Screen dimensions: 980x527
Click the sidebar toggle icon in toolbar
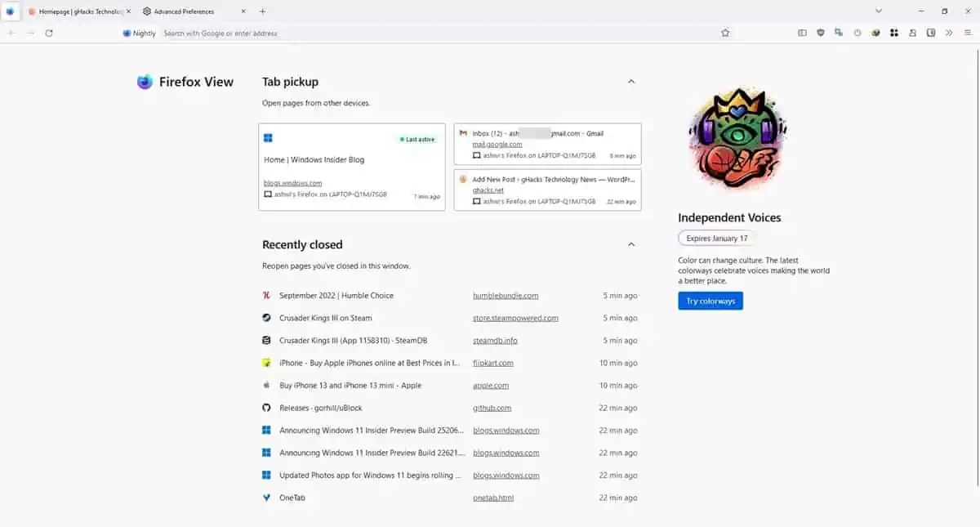coord(802,33)
